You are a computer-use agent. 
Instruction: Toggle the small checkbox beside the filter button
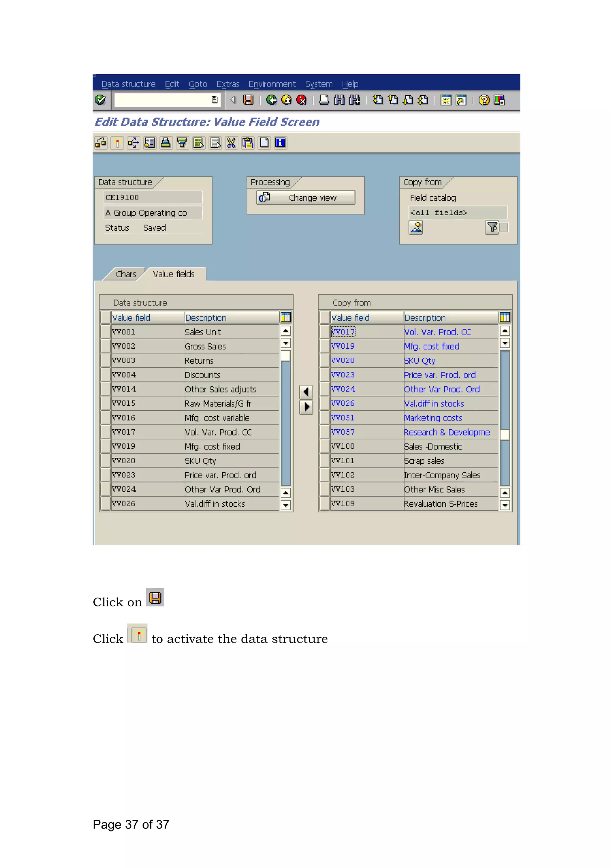pyautogui.click(x=504, y=227)
